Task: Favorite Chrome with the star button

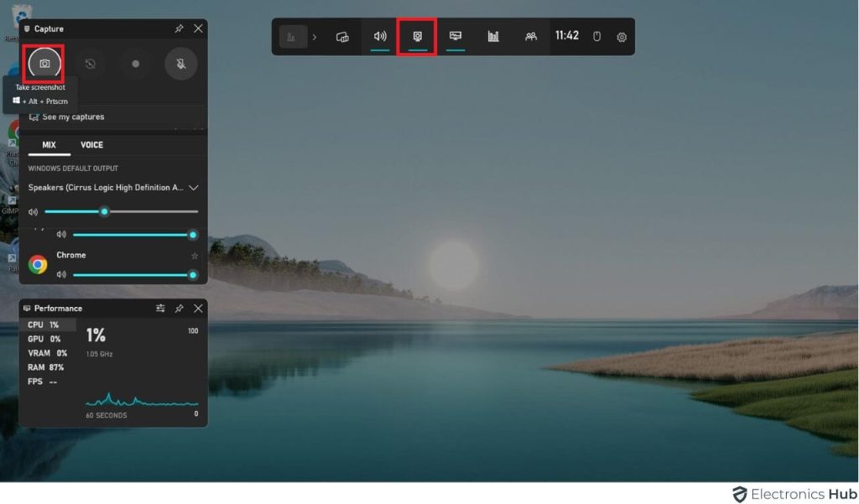Action: coord(194,255)
